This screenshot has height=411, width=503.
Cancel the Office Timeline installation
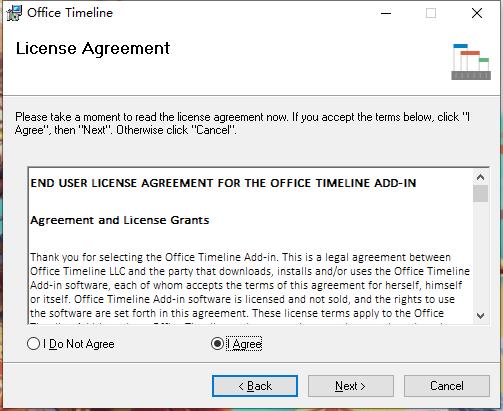pos(447,386)
